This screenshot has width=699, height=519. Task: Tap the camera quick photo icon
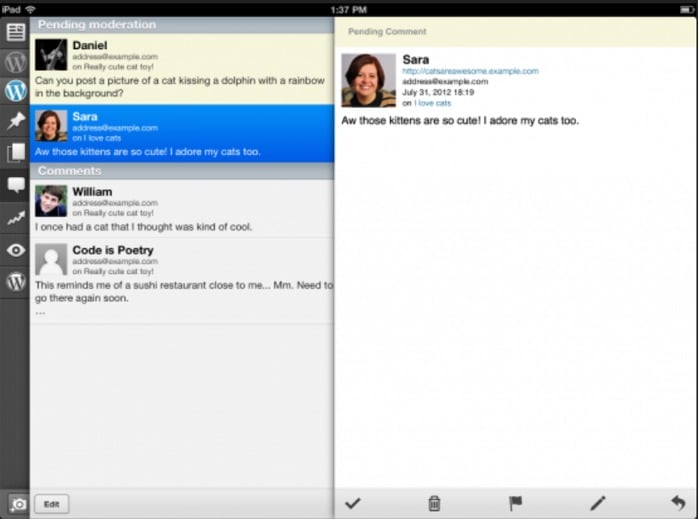coord(18,504)
